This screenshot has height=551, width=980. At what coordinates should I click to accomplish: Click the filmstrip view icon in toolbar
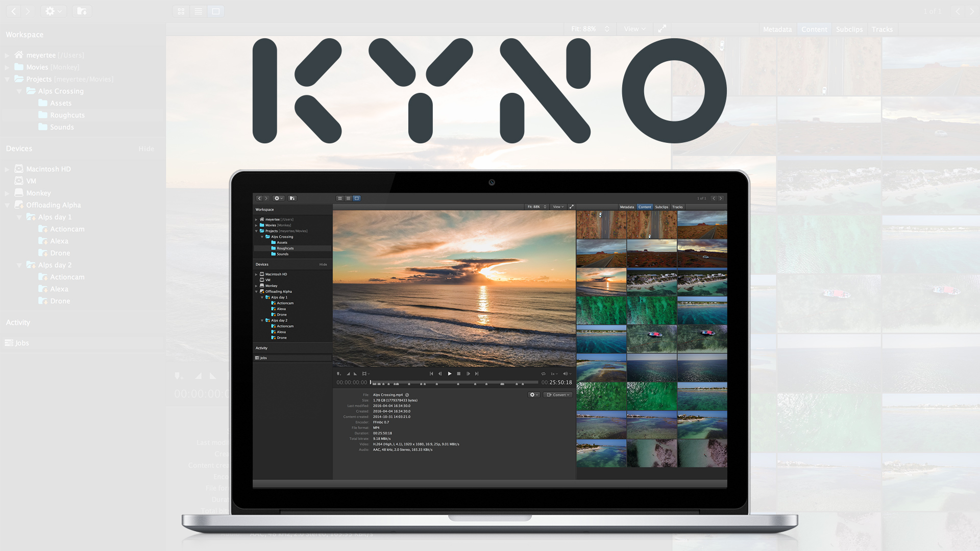tap(215, 10)
